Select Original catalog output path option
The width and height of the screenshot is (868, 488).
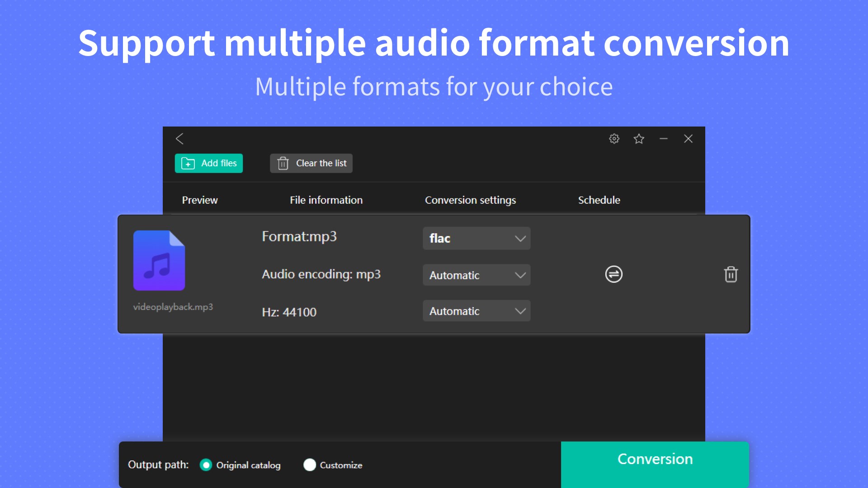click(x=206, y=465)
